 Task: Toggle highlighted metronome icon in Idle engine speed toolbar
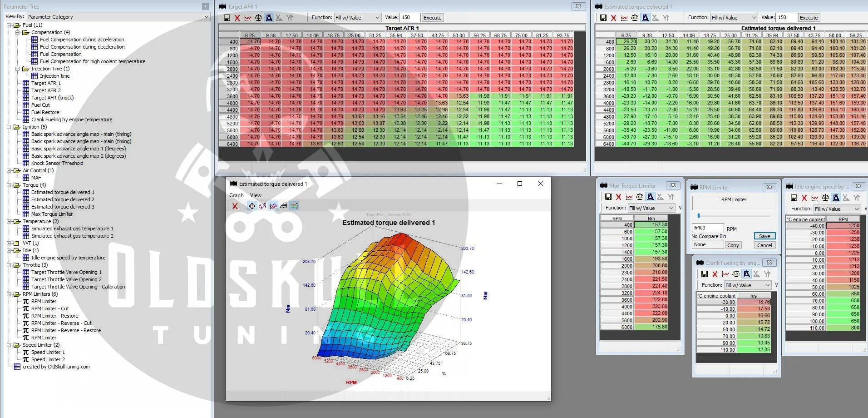coord(836,198)
